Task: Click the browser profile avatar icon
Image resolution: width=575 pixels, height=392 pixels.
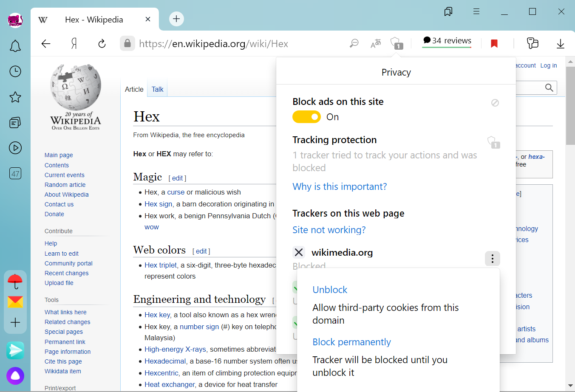Action: click(15, 20)
